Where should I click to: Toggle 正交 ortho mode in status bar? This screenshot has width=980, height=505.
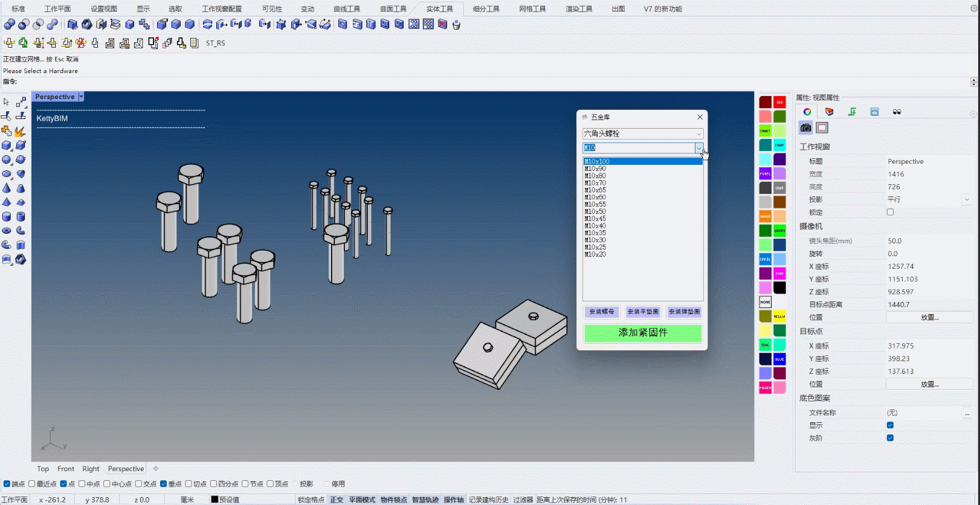click(337, 500)
